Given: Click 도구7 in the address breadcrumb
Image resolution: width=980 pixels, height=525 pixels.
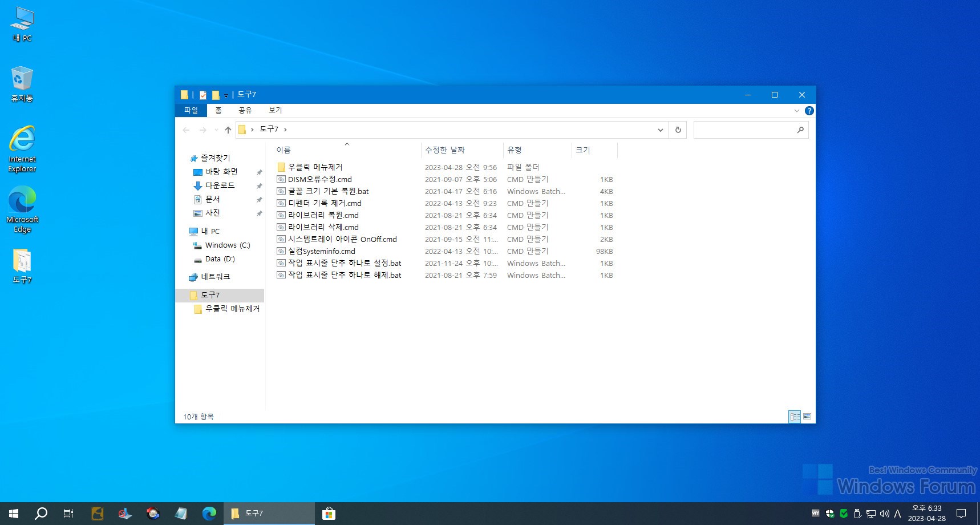Looking at the screenshot, I should 269,130.
